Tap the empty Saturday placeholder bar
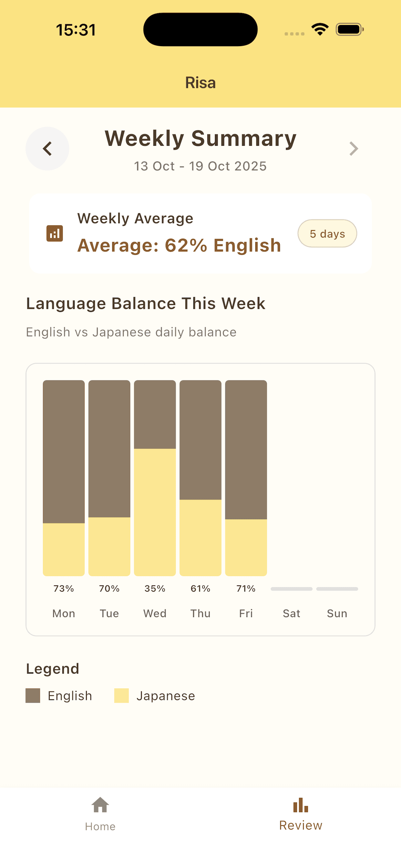 pos(292,589)
